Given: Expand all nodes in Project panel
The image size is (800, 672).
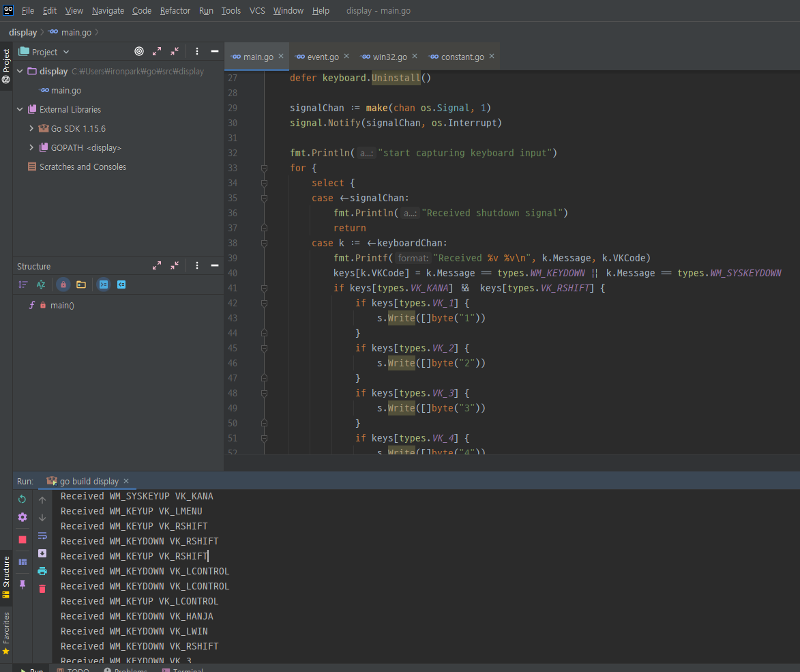Looking at the screenshot, I should (157, 52).
